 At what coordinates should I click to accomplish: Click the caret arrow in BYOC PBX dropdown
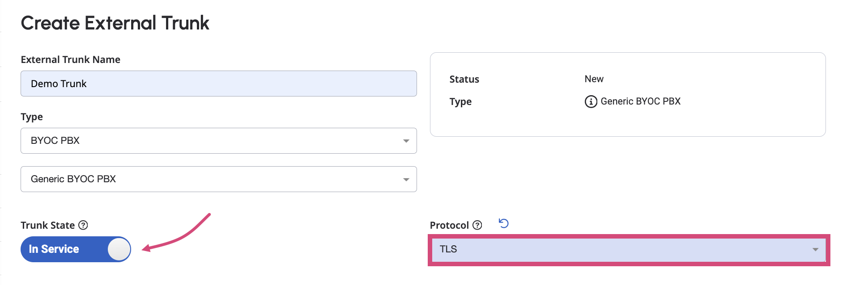pyautogui.click(x=406, y=141)
